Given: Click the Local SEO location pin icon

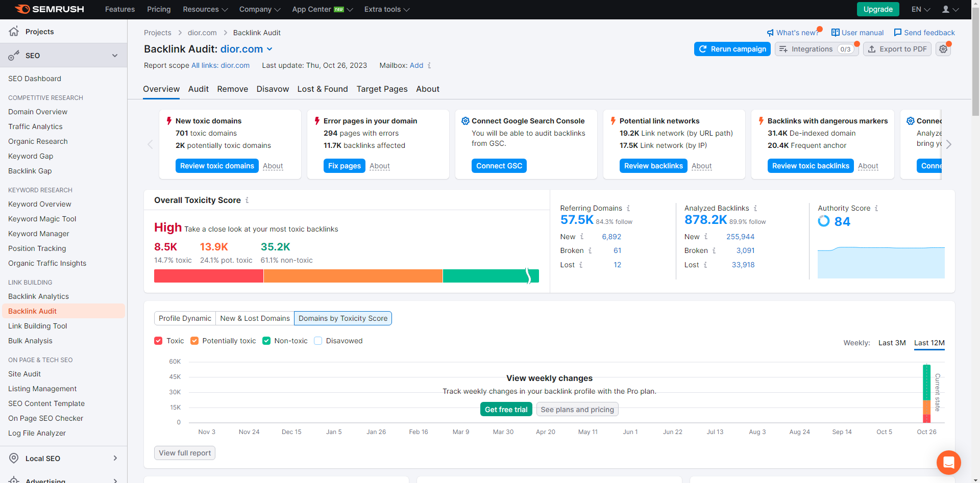Looking at the screenshot, I should (14, 458).
